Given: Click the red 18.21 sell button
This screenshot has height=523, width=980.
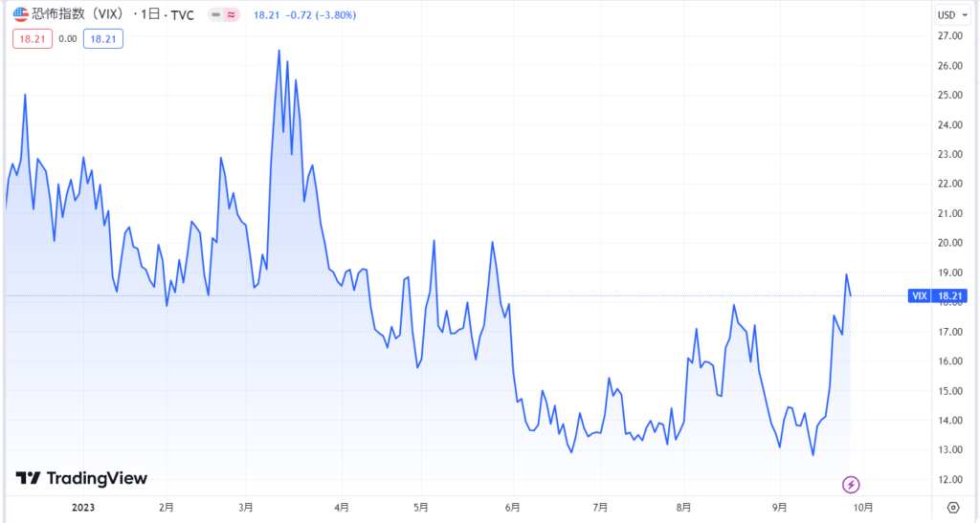Looking at the screenshot, I should tap(33, 38).
